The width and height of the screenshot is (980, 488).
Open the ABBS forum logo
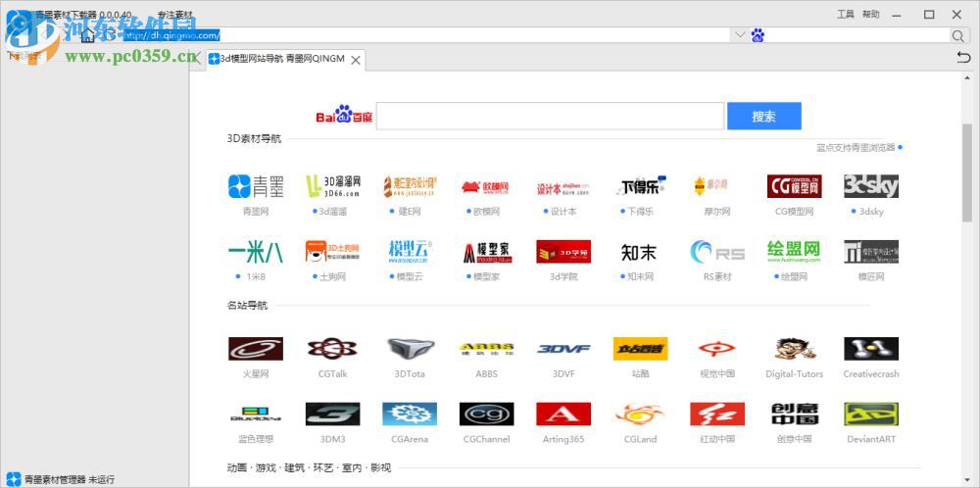486,349
